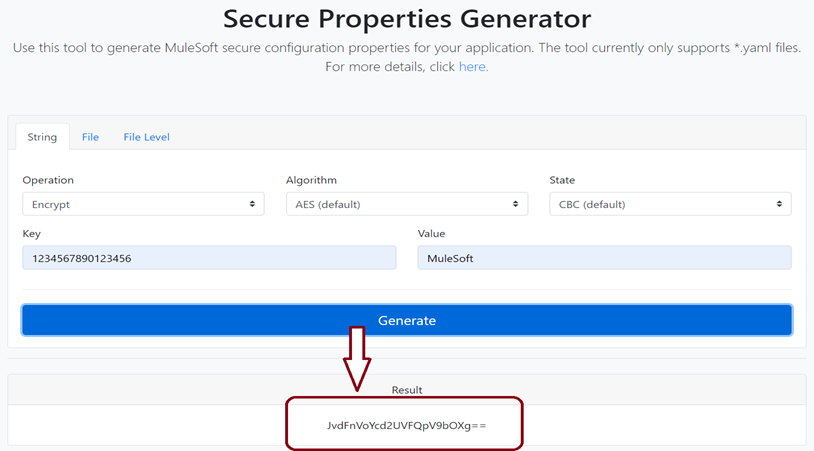Viewport: 814px width, 451px height.
Task: Click the Key field label
Action: 31,233
